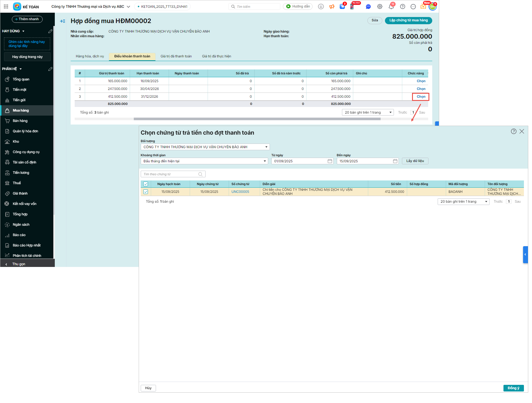Open the apps grid launcher icon
Image resolution: width=532 pixels, height=403 pixels.
(6, 6)
